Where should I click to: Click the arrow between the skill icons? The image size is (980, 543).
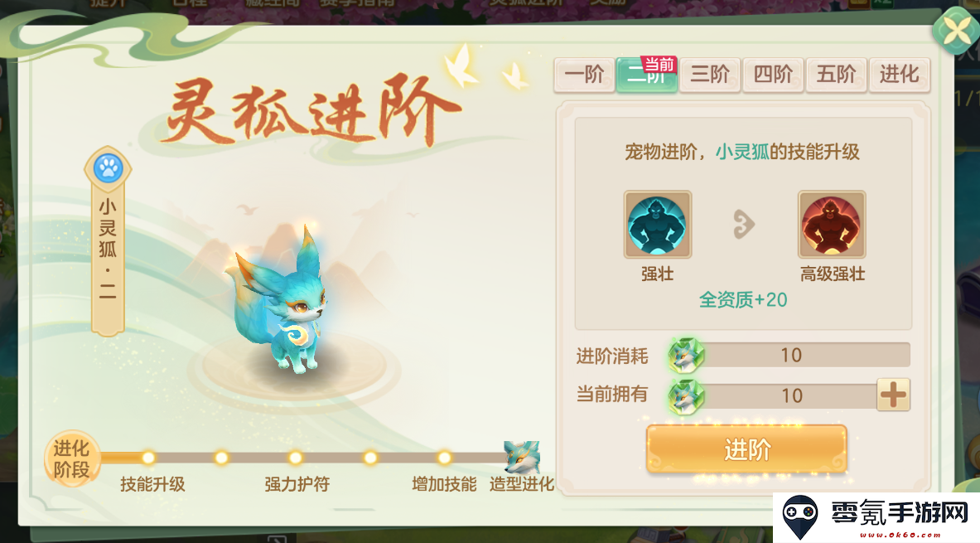click(x=744, y=225)
